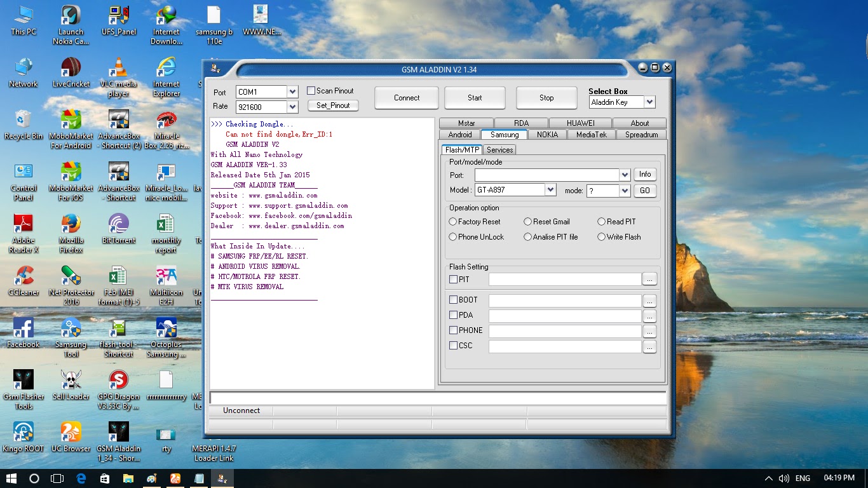Viewport: 868px width, 488px height.
Task: Open Task View on the taskbar
Action: pos(57,478)
